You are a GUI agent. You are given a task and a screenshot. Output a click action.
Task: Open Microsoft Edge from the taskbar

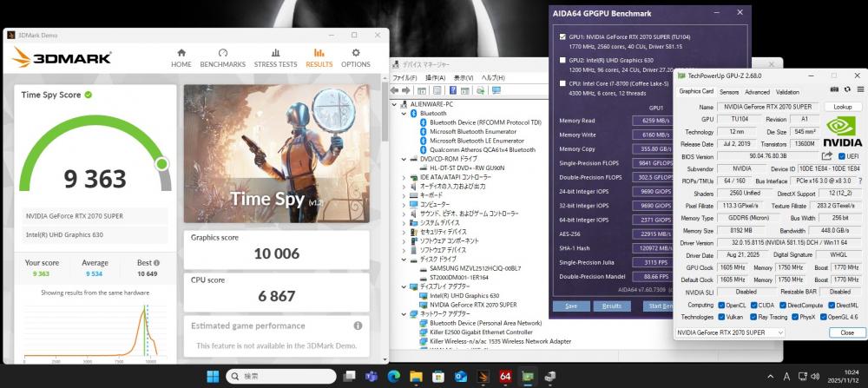click(393, 377)
